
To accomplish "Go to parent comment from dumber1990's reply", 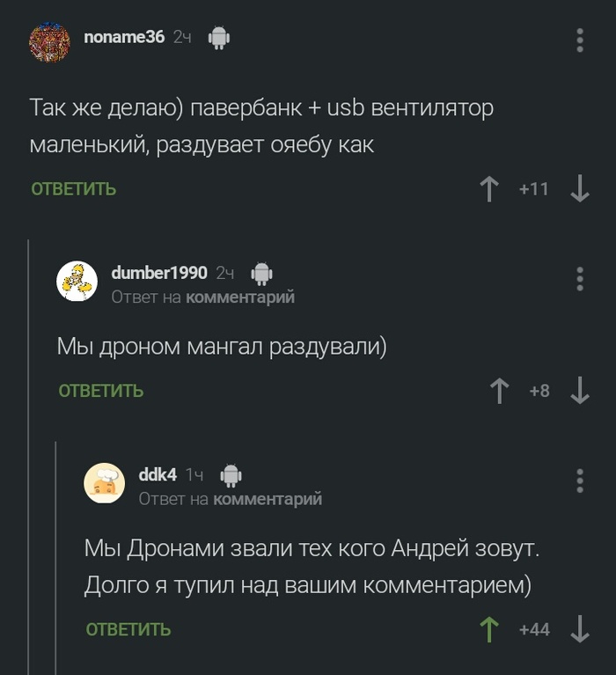I will [x=240, y=297].
